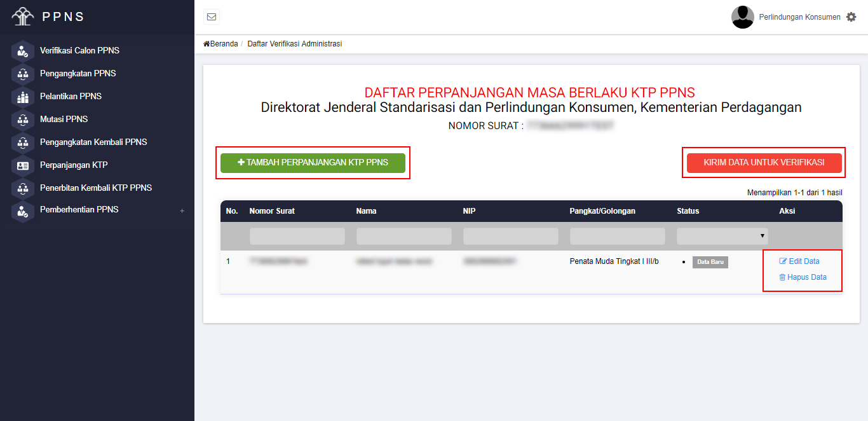Viewport: 868px width, 421px height.
Task: Open Penerbitan Kembali KTP PPNS menu
Action: pyautogui.click(x=95, y=188)
